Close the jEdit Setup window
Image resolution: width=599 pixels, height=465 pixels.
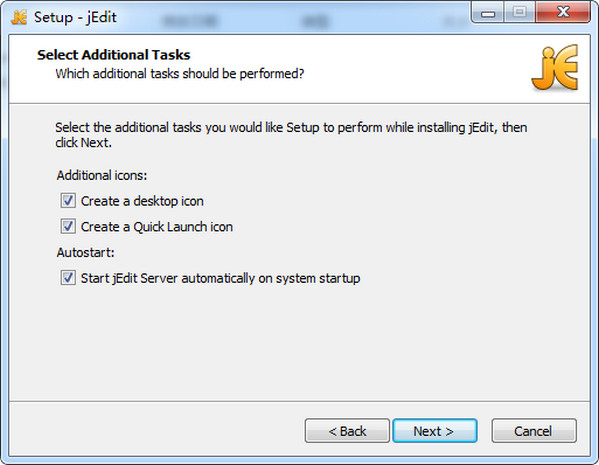coord(563,13)
